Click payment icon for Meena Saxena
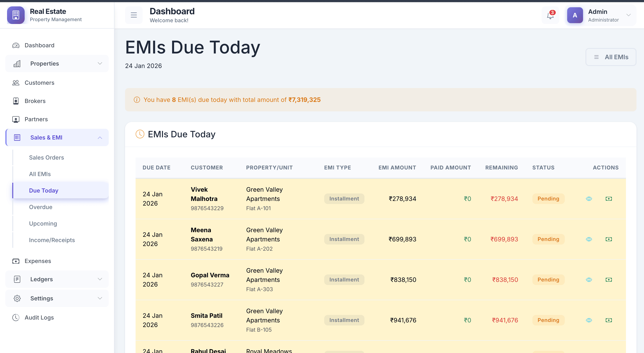This screenshot has width=644, height=353. coord(609,239)
